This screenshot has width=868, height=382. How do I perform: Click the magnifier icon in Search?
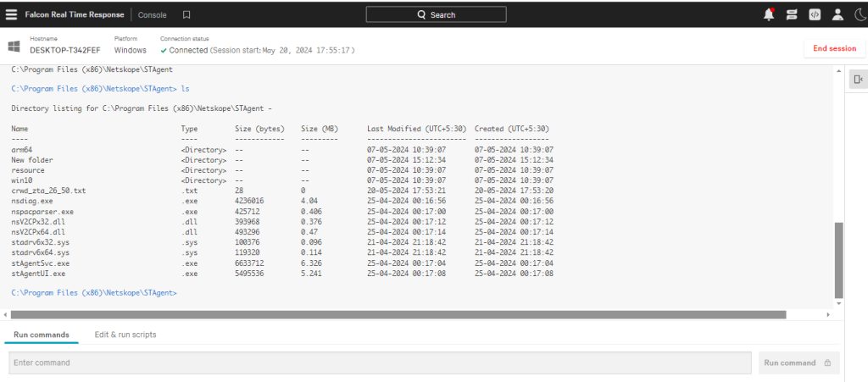[x=422, y=15]
